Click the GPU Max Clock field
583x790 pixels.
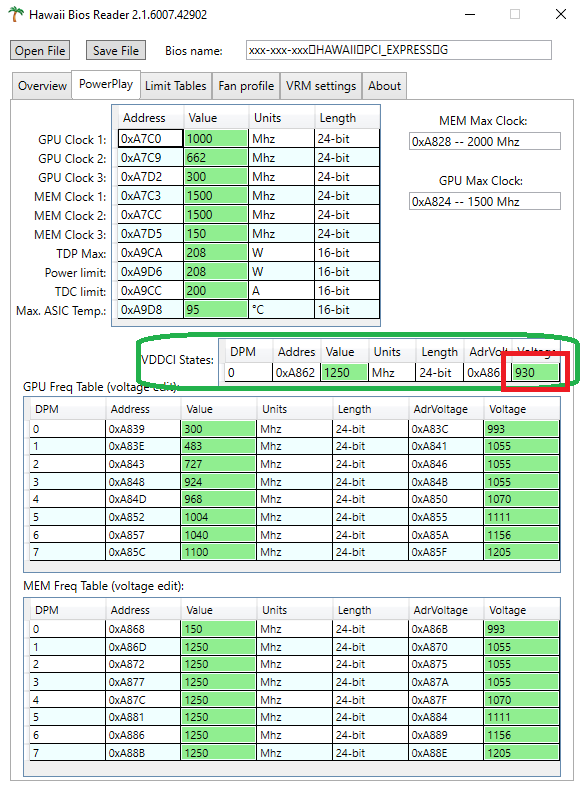tap(485, 202)
